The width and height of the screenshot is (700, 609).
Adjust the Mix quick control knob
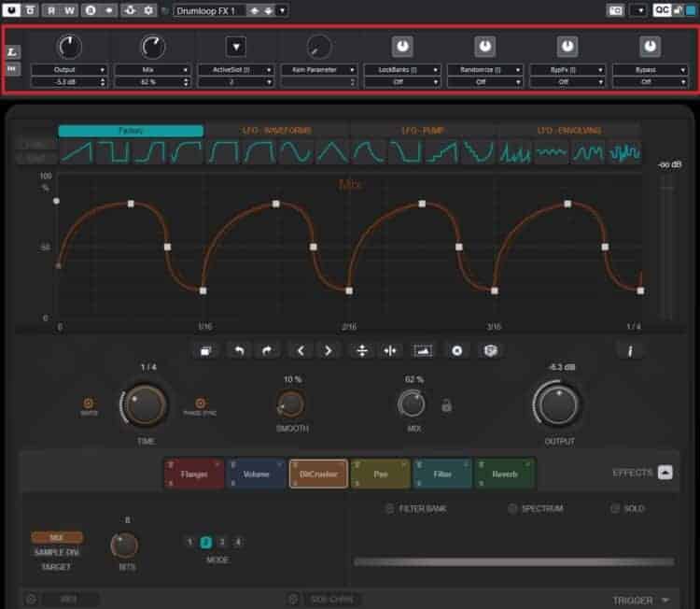(x=153, y=47)
